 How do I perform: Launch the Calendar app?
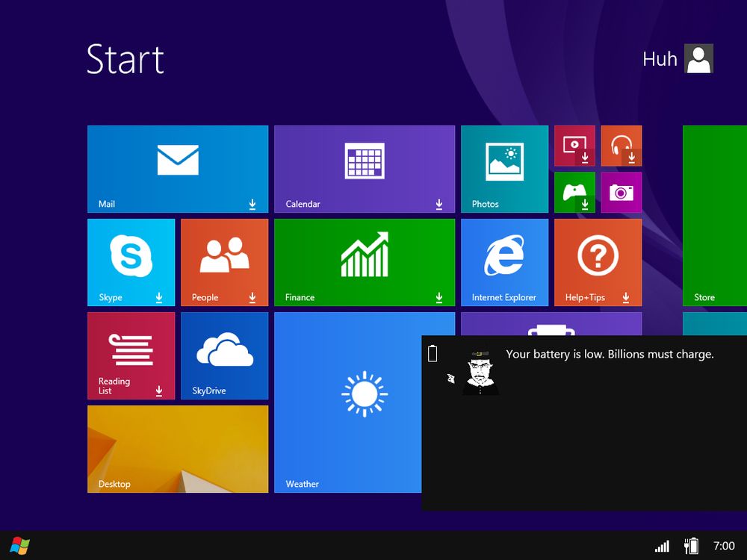365,168
